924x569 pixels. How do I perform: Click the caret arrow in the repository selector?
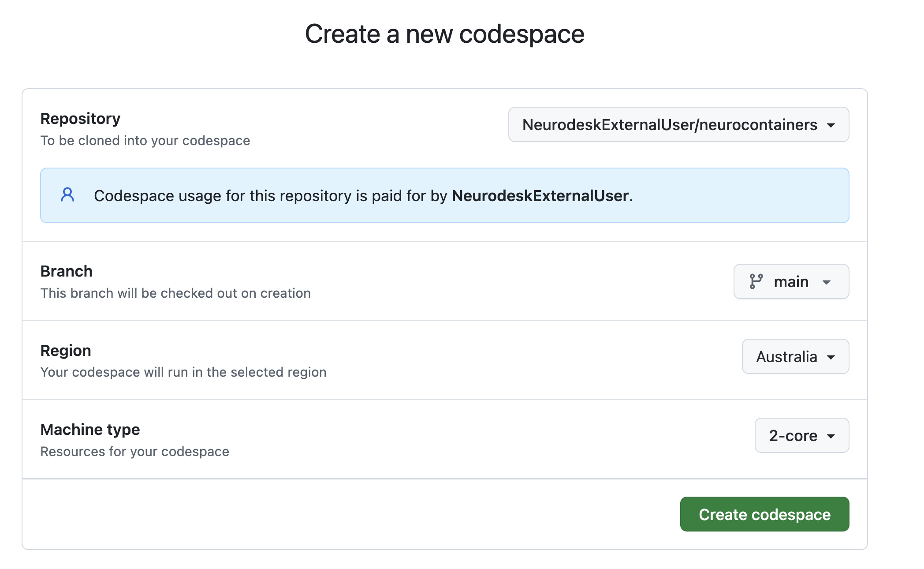point(831,125)
